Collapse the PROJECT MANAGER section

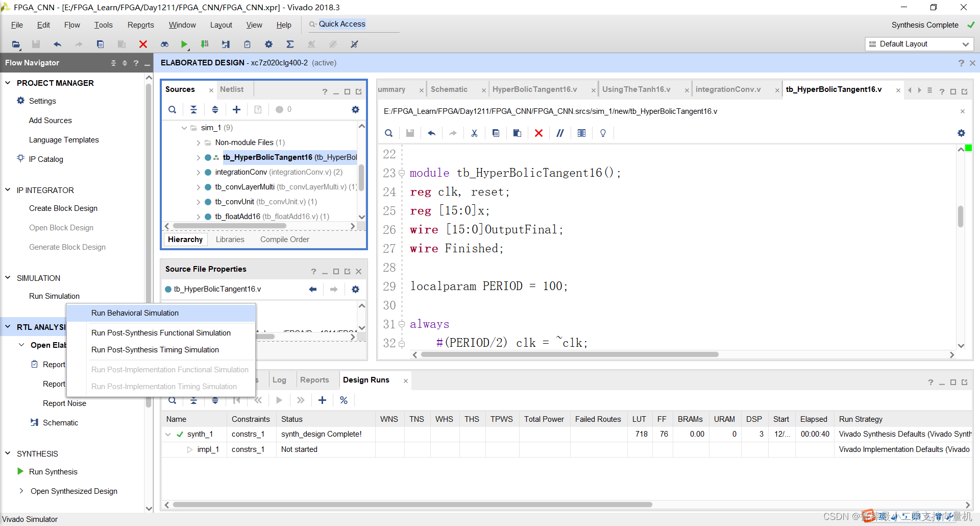[x=8, y=83]
